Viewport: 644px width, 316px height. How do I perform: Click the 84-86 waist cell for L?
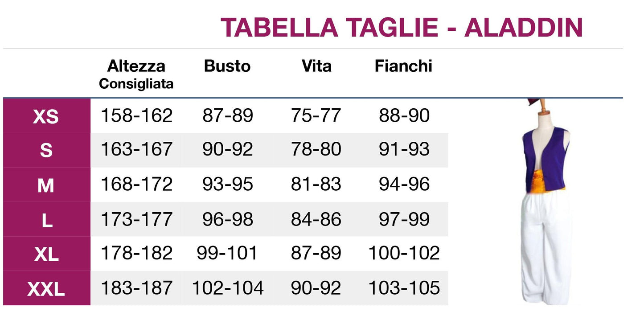click(316, 219)
